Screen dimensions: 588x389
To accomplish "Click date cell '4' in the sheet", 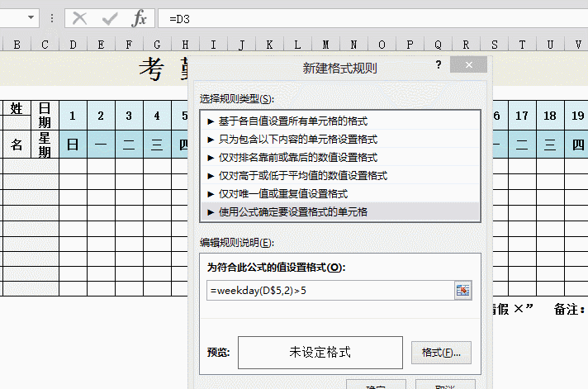I will (x=157, y=116).
